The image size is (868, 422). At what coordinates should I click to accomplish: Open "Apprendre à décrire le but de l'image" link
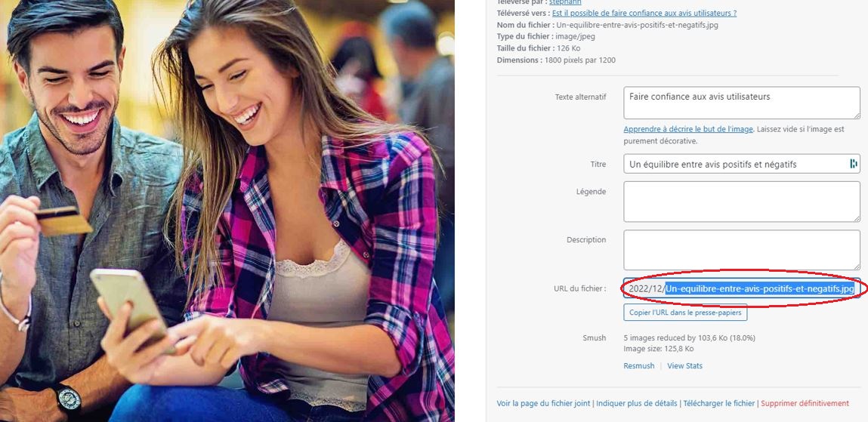click(x=688, y=129)
